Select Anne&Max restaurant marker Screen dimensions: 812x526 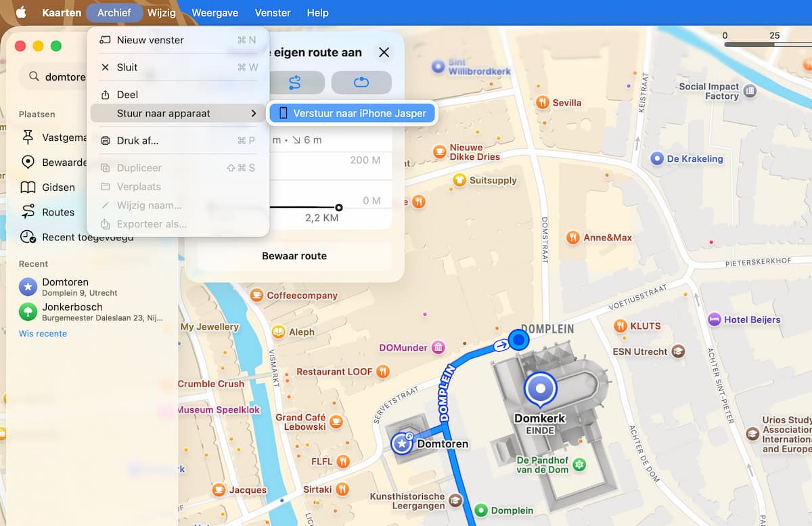pyautogui.click(x=573, y=237)
